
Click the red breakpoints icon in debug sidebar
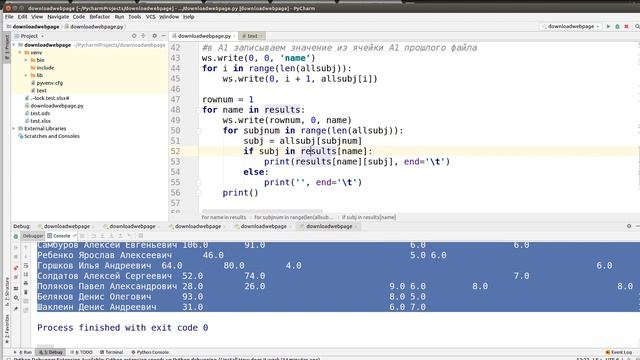coord(16,268)
